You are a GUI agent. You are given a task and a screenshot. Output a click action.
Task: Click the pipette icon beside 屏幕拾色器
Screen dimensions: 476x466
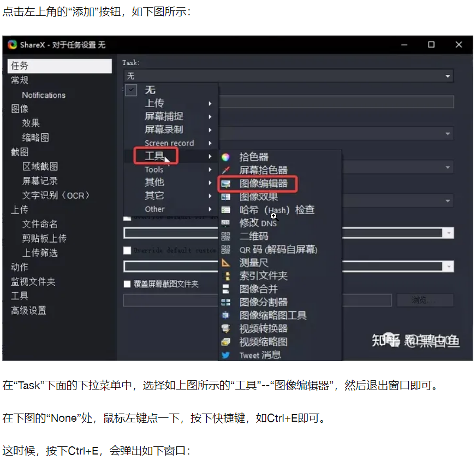click(x=225, y=170)
